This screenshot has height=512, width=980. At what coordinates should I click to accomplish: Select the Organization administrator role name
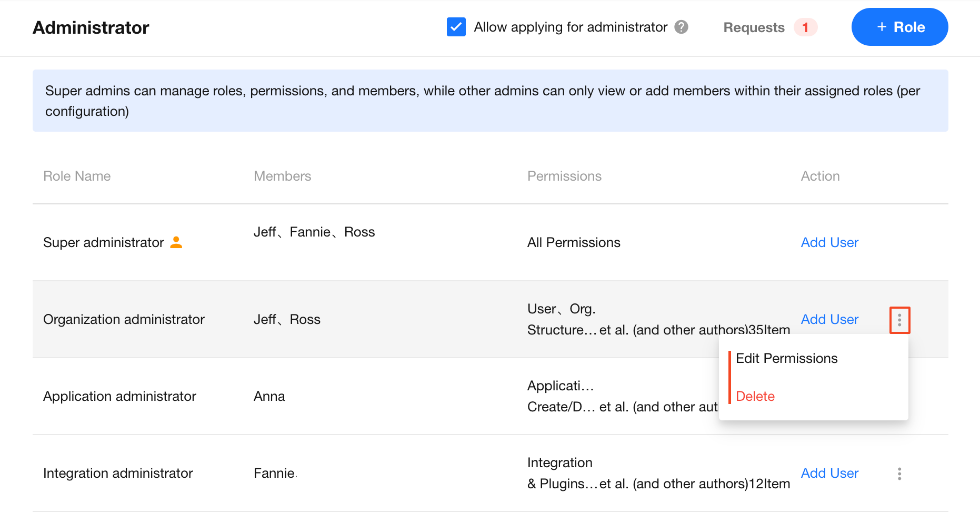pyautogui.click(x=124, y=319)
